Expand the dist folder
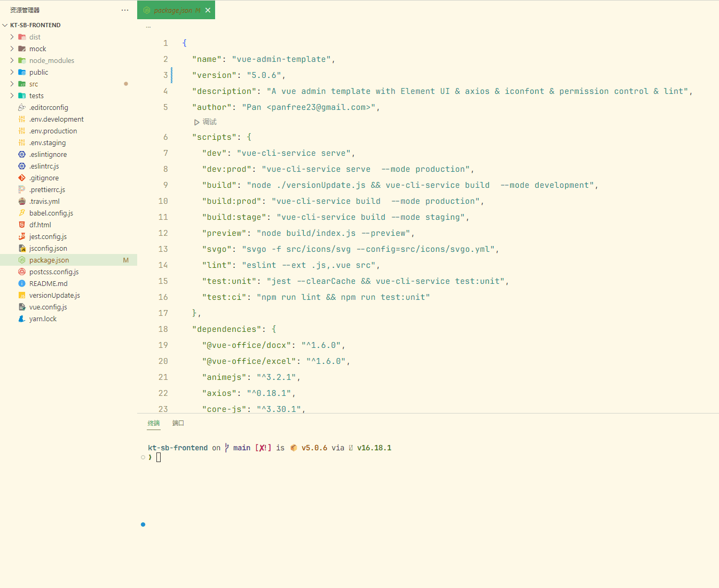Screen dimensions: 719x588 pyautogui.click(x=12, y=37)
